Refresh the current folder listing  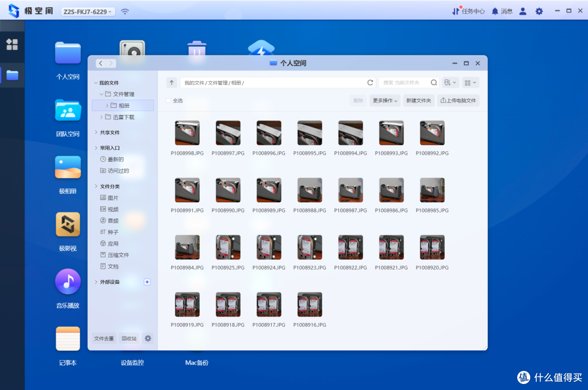370,82
